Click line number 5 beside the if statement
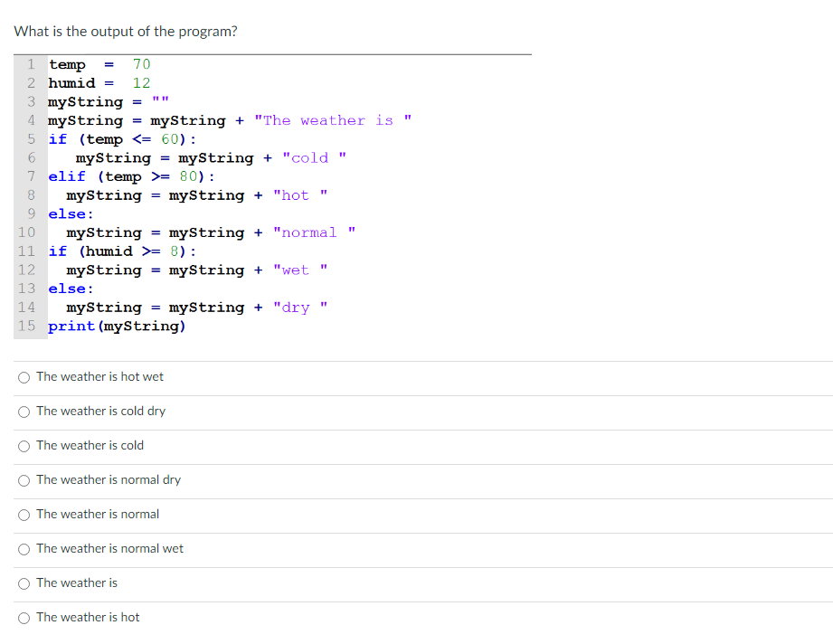This screenshot has width=833, height=644. coord(30,139)
